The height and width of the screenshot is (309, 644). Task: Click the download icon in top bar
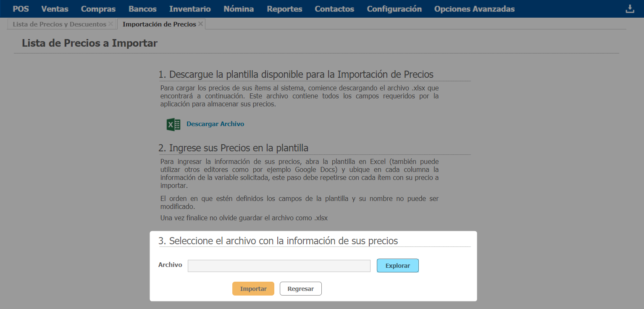coord(630,9)
